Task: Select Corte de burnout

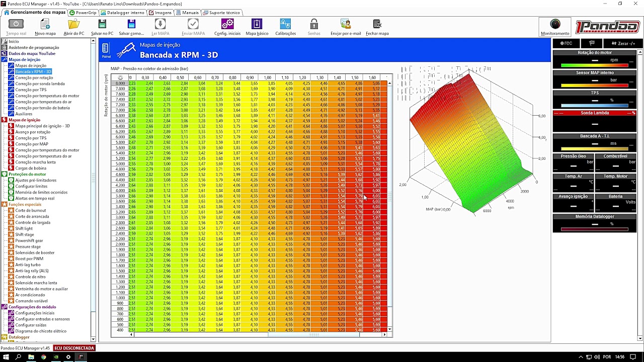Action: coord(30,210)
